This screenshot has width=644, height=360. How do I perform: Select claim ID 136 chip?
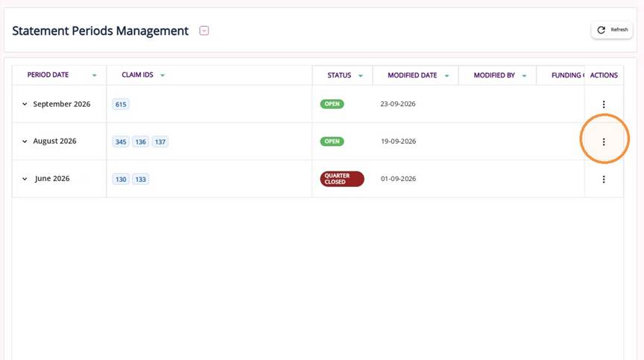[140, 142]
